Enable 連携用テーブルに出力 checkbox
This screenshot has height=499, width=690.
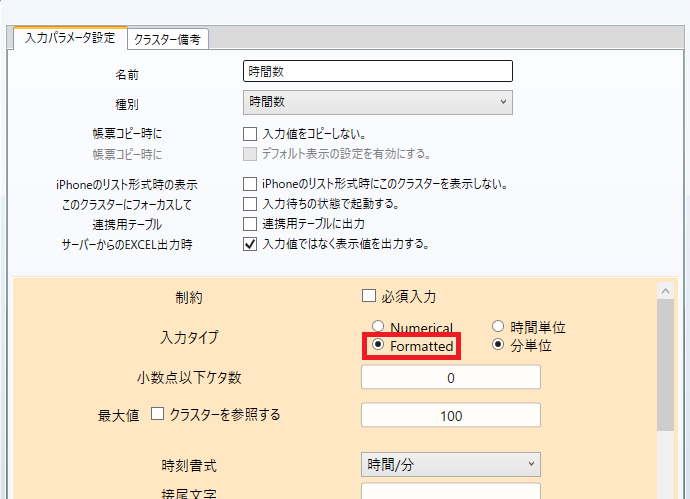coord(250,223)
